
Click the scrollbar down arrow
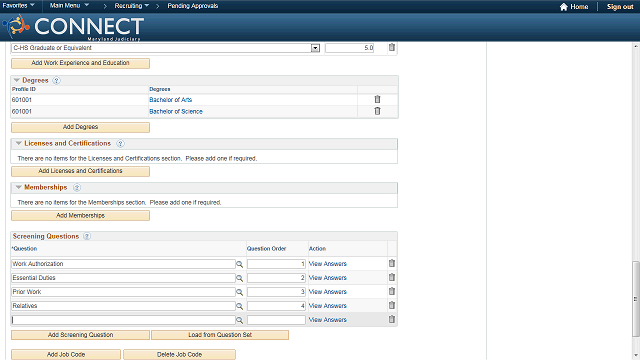636,356
